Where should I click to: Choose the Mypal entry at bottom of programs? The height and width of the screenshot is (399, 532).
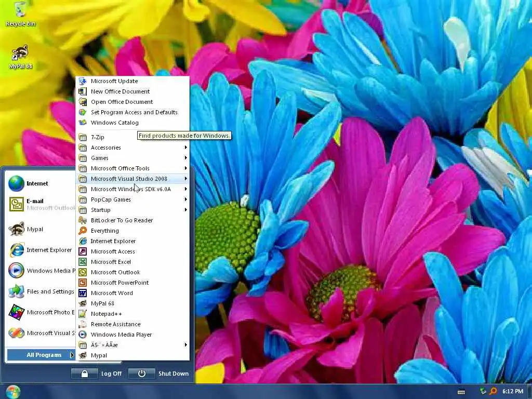[x=132, y=355]
